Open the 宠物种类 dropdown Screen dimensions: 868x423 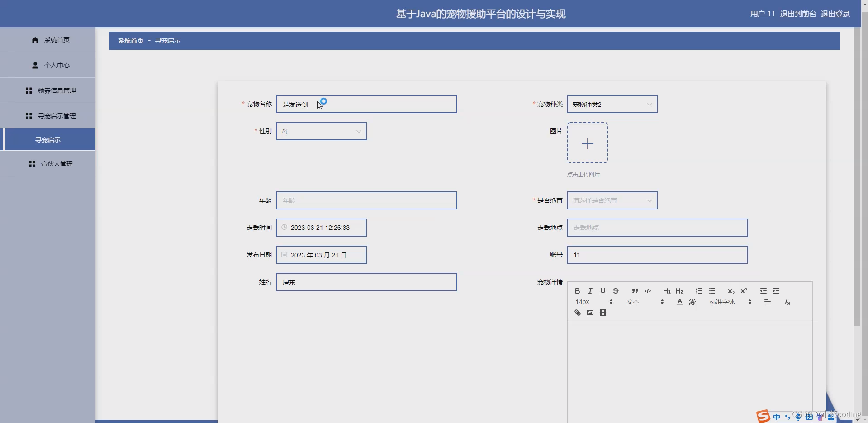click(x=612, y=104)
